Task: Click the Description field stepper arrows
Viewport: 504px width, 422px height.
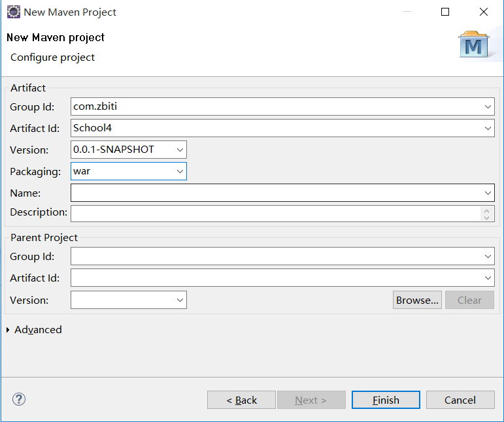Action: (x=488, y=214)
